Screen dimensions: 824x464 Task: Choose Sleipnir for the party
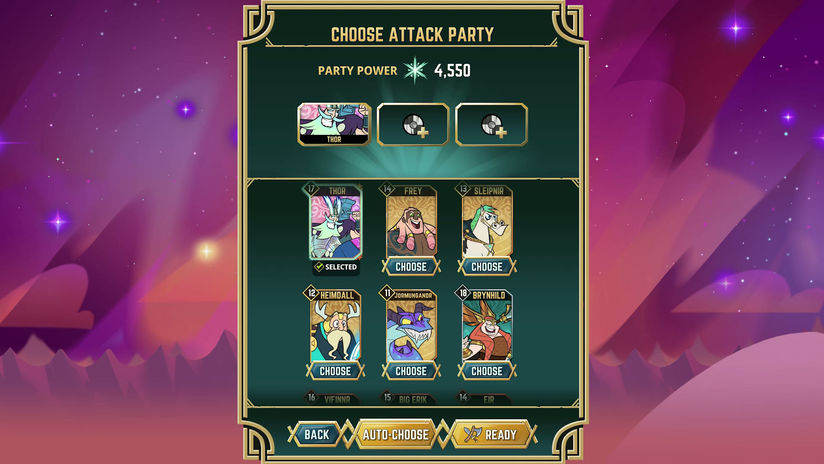pos(487,266)
